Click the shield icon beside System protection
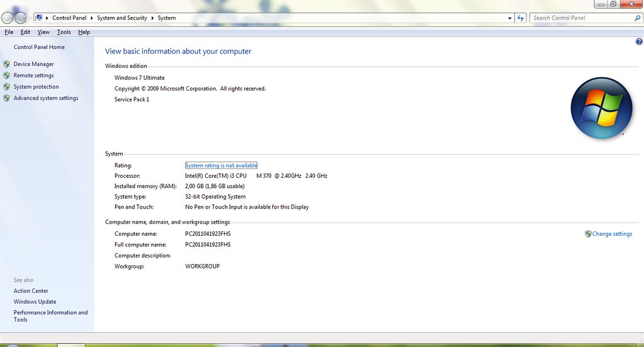 coord(7,87)
